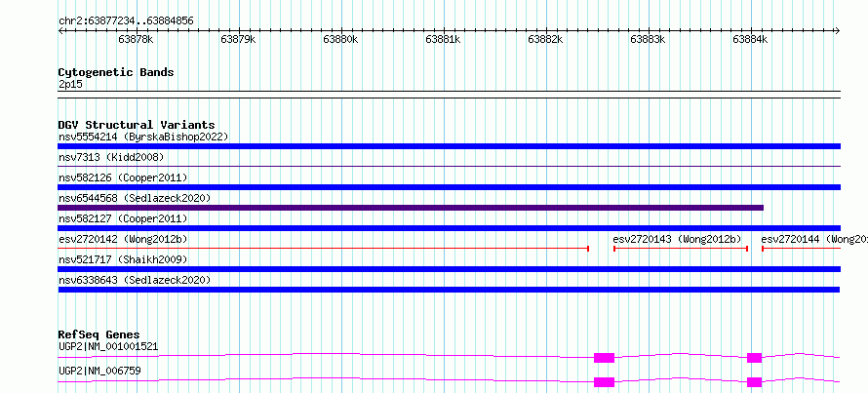
Task: Click the nsv582127 (Cooper2011) variant bar
Action: tap(449, 228)
